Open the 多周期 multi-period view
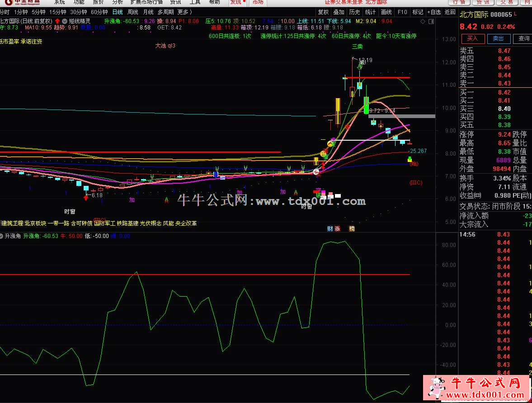This screenshot has height=403, width=532. [x=166, y=12]
